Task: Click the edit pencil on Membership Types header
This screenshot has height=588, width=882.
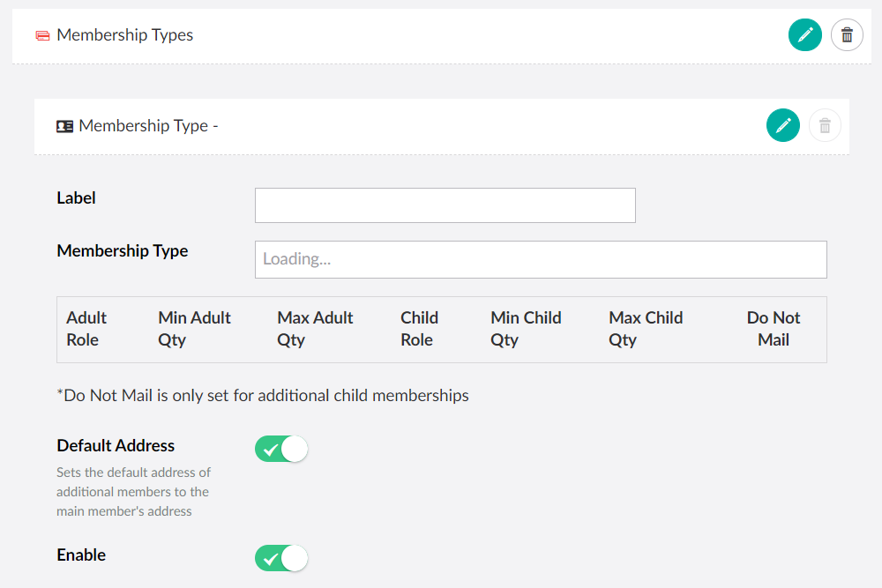Action: pyautogui.click(x=804, y=34)
